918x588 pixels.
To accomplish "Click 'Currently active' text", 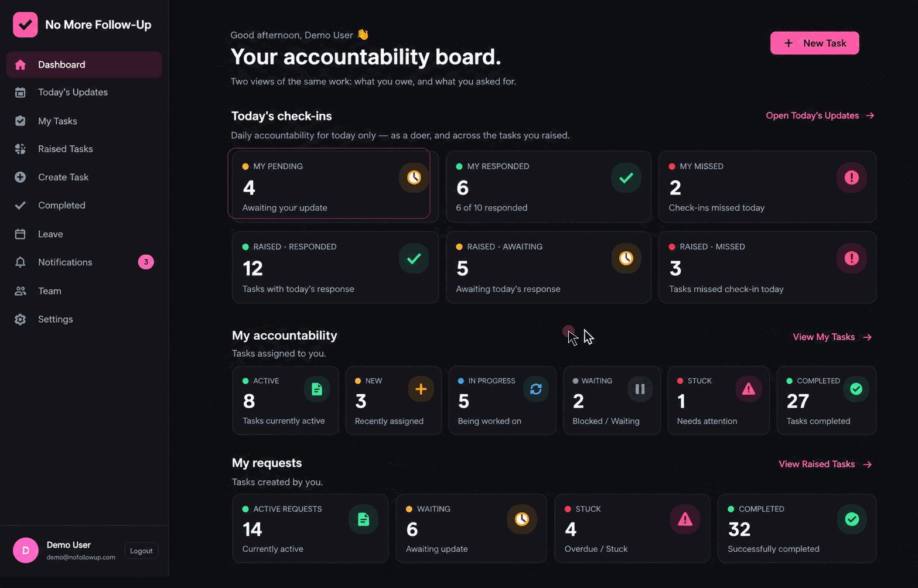I will 273,549.
